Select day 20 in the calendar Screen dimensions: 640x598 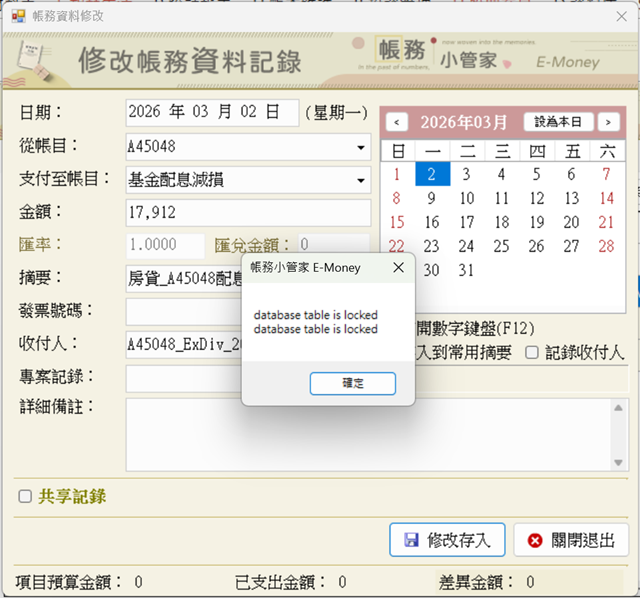click(571, 222)
